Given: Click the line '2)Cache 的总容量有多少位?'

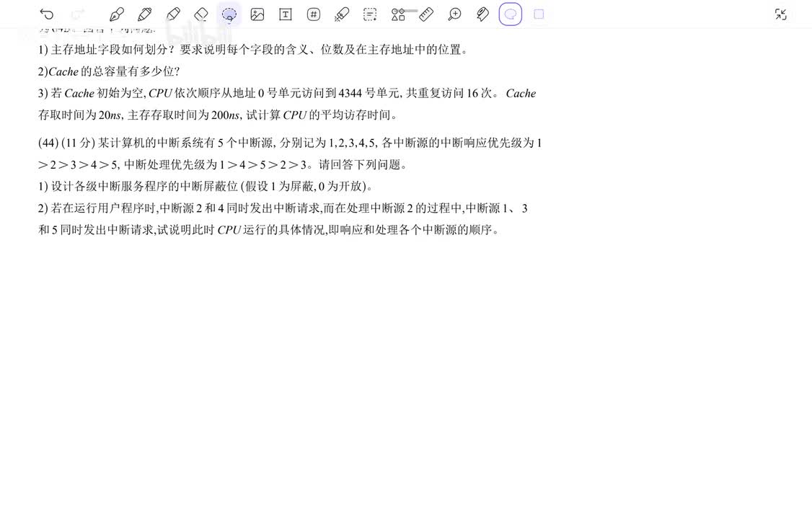Looking at the screenshot, I should tap(109, 71).
